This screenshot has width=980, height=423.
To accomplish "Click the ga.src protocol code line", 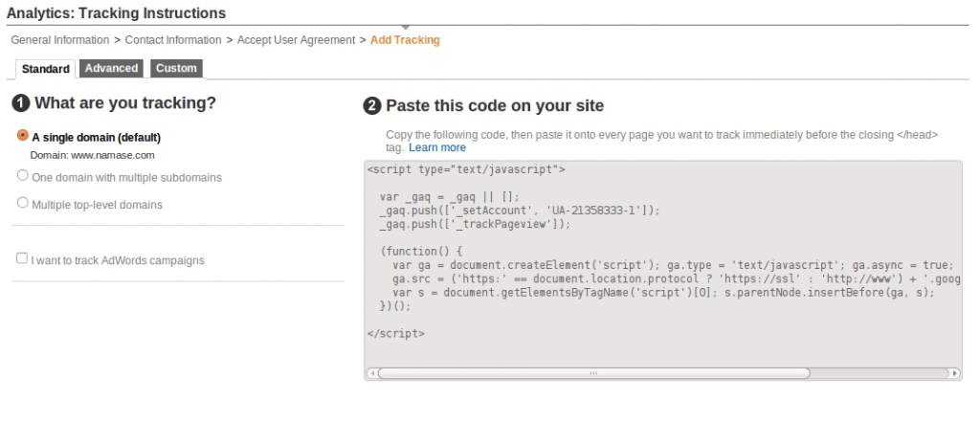I will tap(677, 278).
